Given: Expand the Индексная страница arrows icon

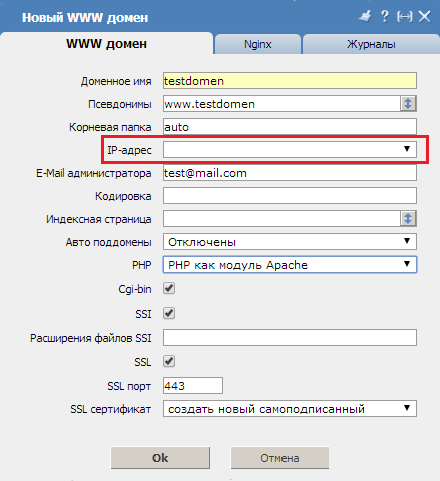Looking at the screenshot, I should [408, 219].
